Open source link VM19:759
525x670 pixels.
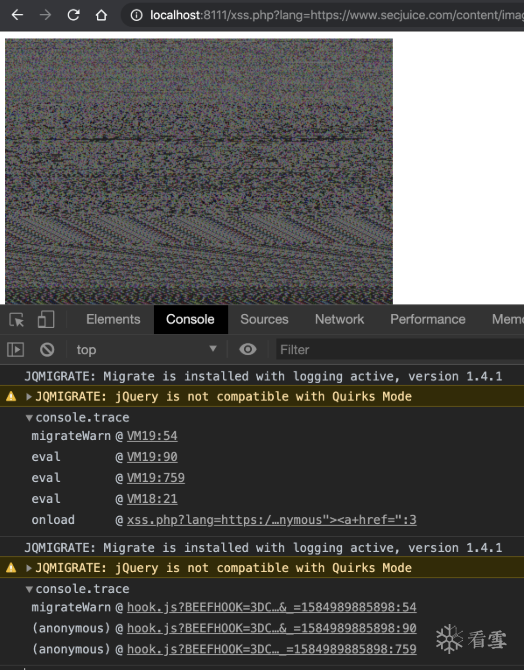(x=156, y=478)
